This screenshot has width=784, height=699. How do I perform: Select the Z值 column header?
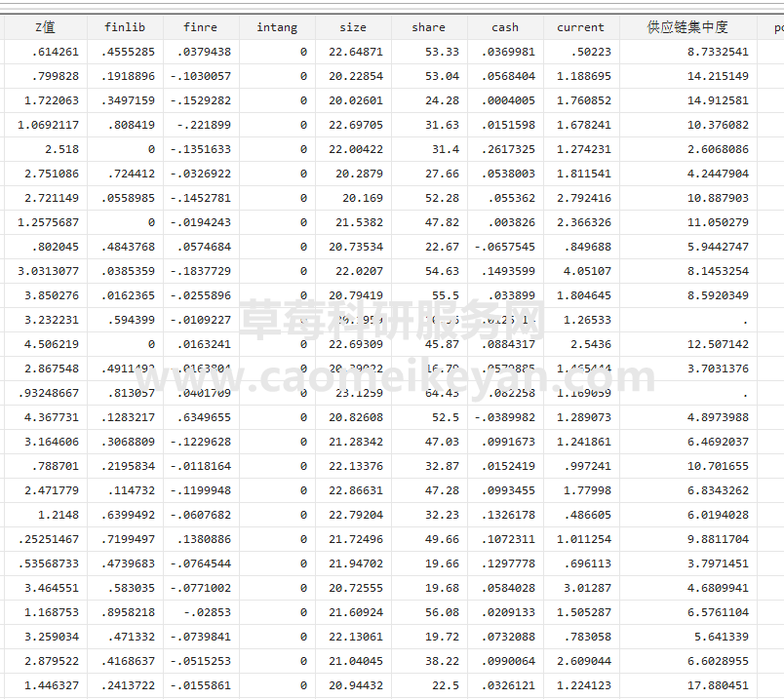46,27
